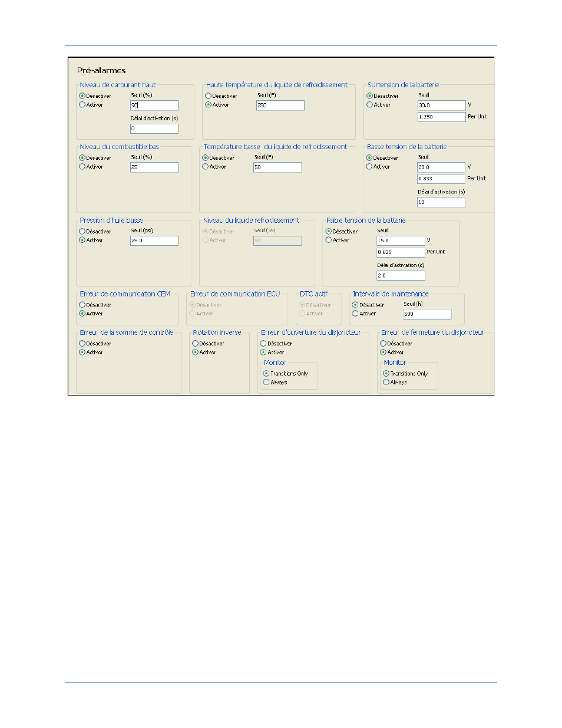Viewport: 562px width, 728px height.
Task: Select Désactiver for Rotation inverse
Action: coord(195,344)
